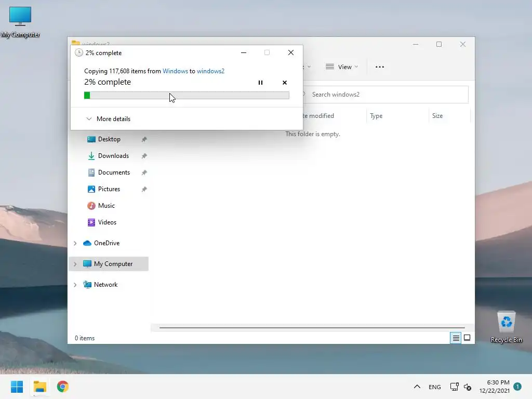Click the pin icon beside Documents
Screen dimensions: 532x399
(144, 172)
